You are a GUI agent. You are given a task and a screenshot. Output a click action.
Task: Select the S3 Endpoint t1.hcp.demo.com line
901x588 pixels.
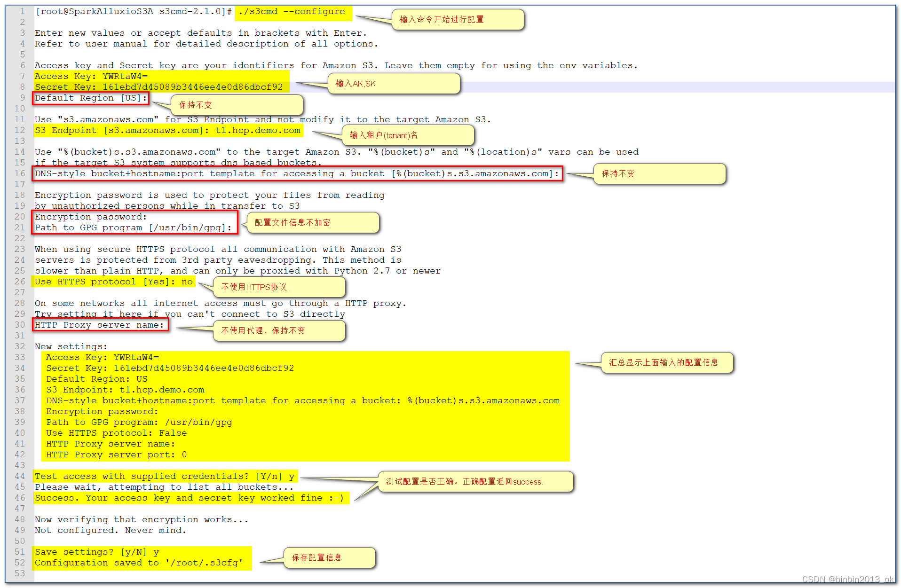[x=167, y=130]
